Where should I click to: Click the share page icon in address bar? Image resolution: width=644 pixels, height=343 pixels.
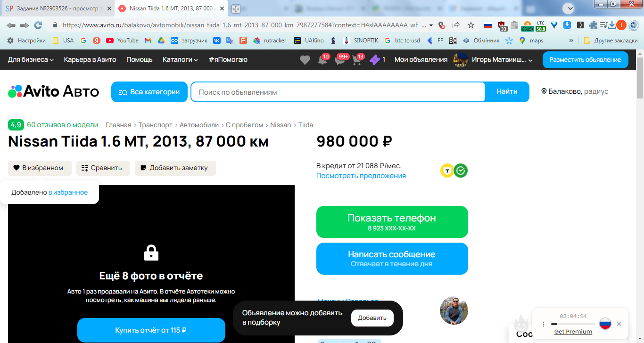[456, 25]
